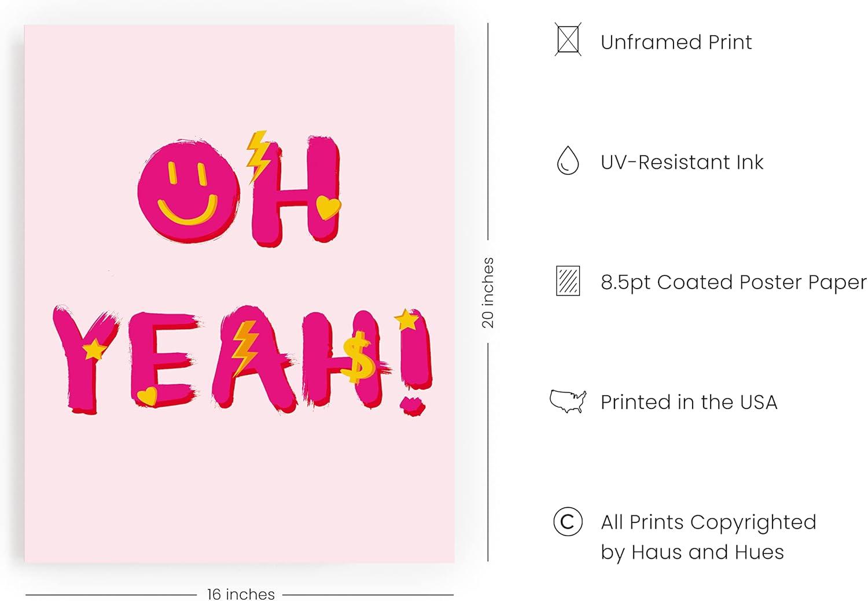Click the 8.5pt Coated Poster Paper text
The image size is (868, 601).
[734, 282]
